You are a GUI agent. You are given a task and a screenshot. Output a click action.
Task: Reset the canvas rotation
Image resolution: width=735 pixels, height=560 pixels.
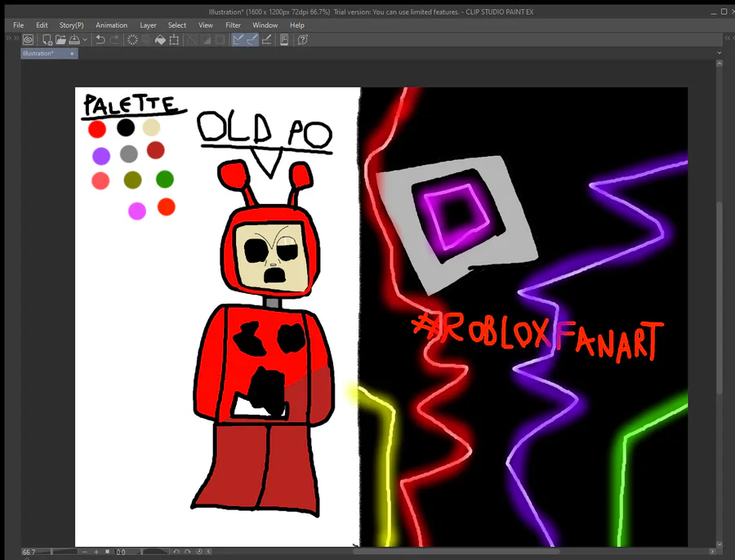pyautogui.click(x=199, y=552)
